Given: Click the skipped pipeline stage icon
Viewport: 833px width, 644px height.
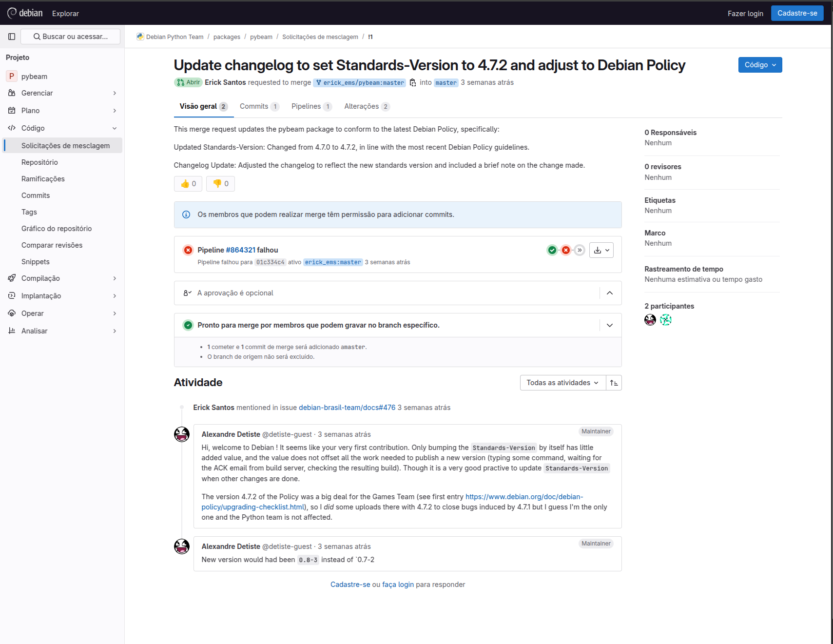Looking at the screenshot, I should [x=579, y=250].
